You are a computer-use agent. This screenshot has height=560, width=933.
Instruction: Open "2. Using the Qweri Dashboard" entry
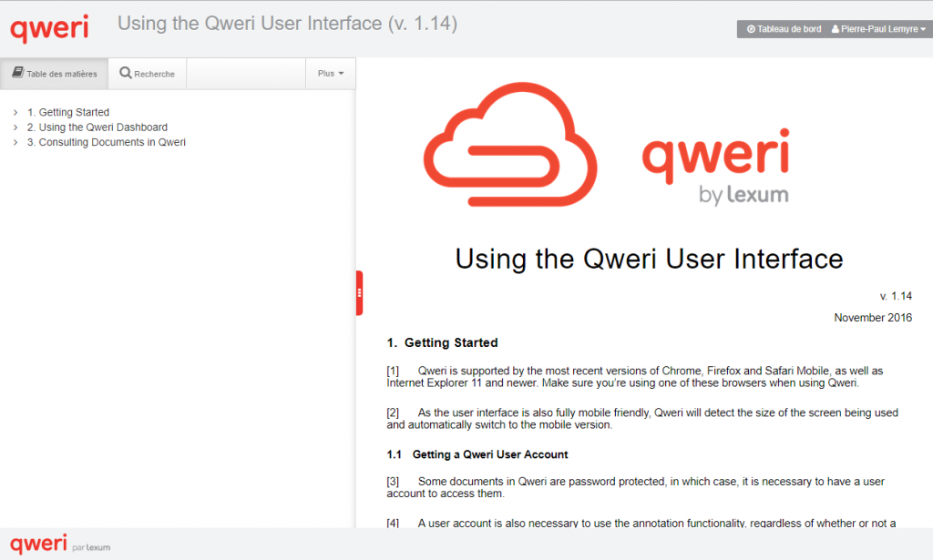[x=97, y=127]
